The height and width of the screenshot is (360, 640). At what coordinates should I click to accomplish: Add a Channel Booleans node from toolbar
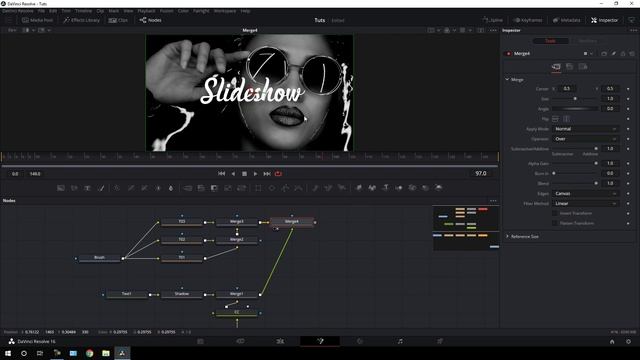201,188
